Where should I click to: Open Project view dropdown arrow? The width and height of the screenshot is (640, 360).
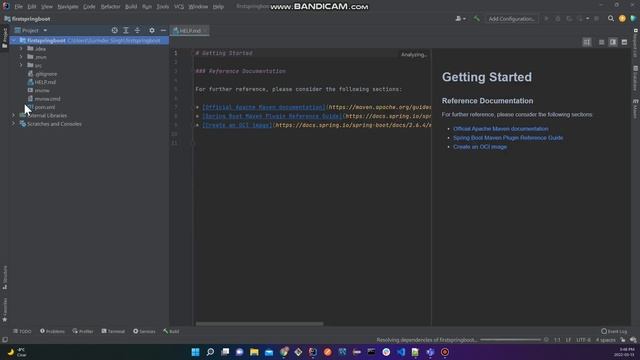point(45,30)
